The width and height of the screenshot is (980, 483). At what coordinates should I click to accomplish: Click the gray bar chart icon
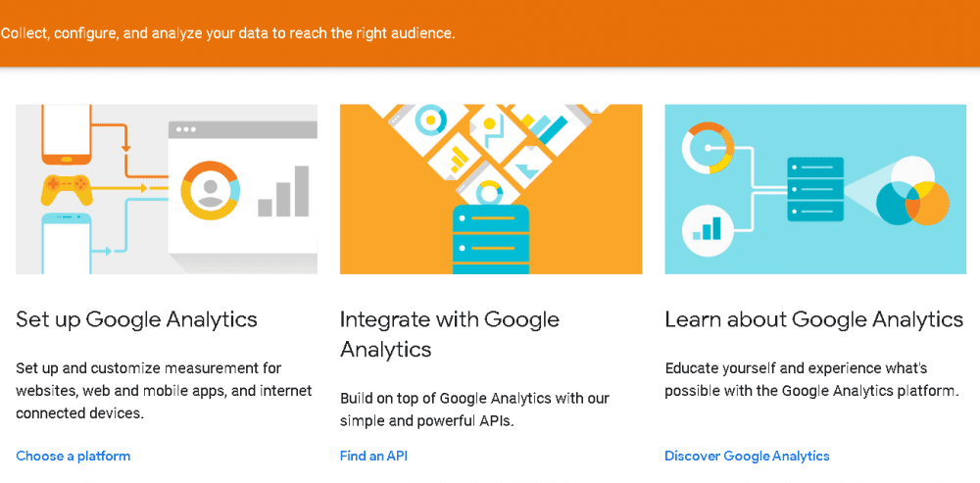click(283, 192)
